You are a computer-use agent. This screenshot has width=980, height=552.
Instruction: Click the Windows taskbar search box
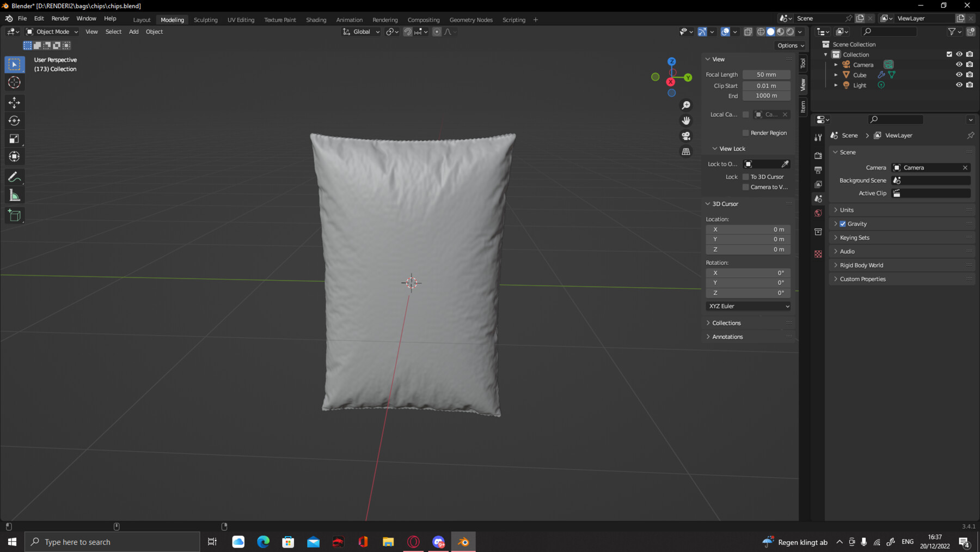coord(112,542)
